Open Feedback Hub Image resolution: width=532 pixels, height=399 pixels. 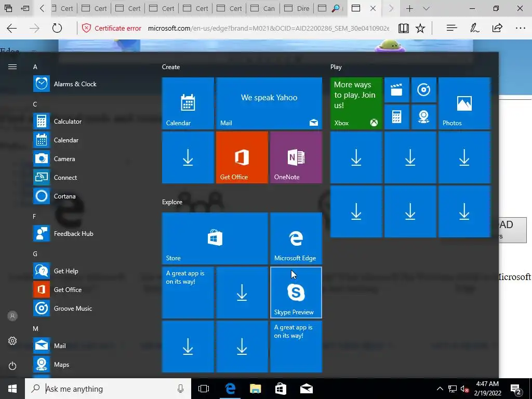tap(75, 233)
